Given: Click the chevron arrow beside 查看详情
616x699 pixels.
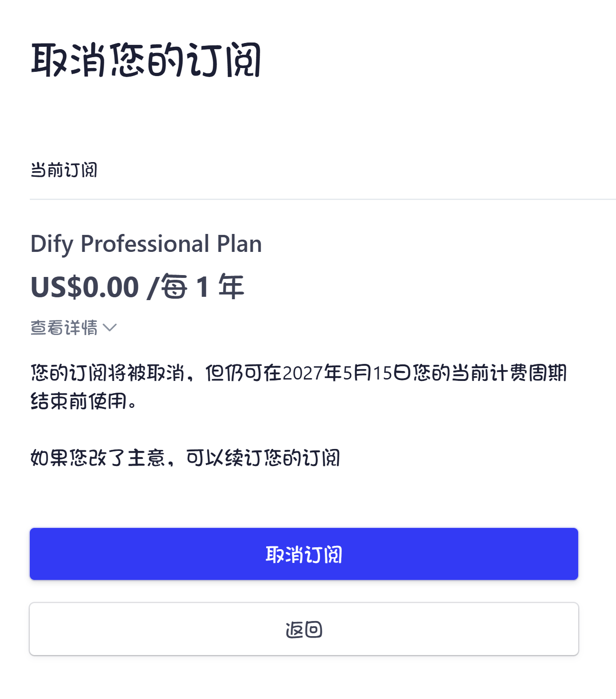Looking at the screenshot, I should click(110, 328).
